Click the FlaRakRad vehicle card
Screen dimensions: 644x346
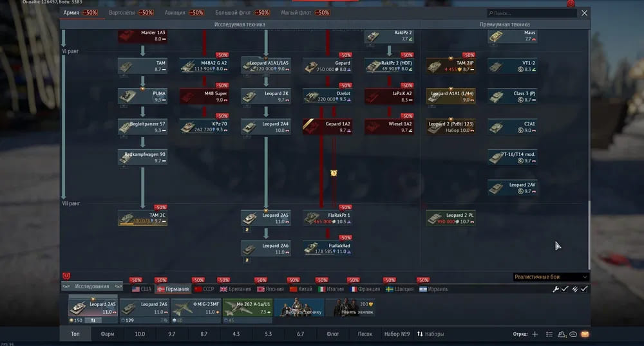tap(327, 249)
